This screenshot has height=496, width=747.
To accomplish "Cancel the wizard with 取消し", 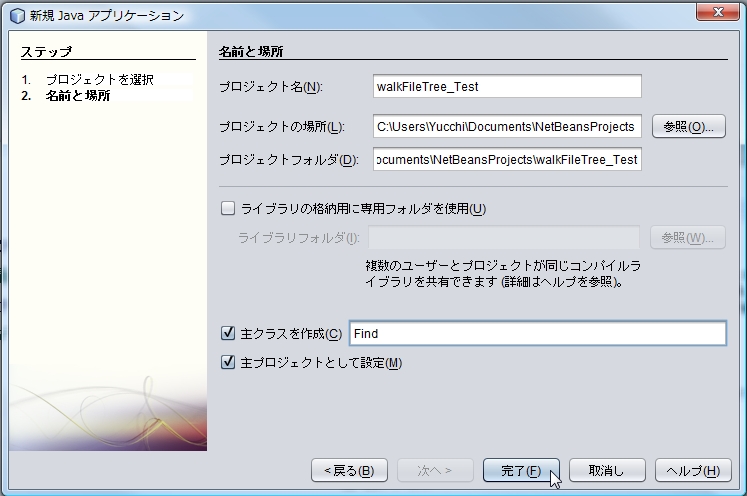I will pos(606,471).
